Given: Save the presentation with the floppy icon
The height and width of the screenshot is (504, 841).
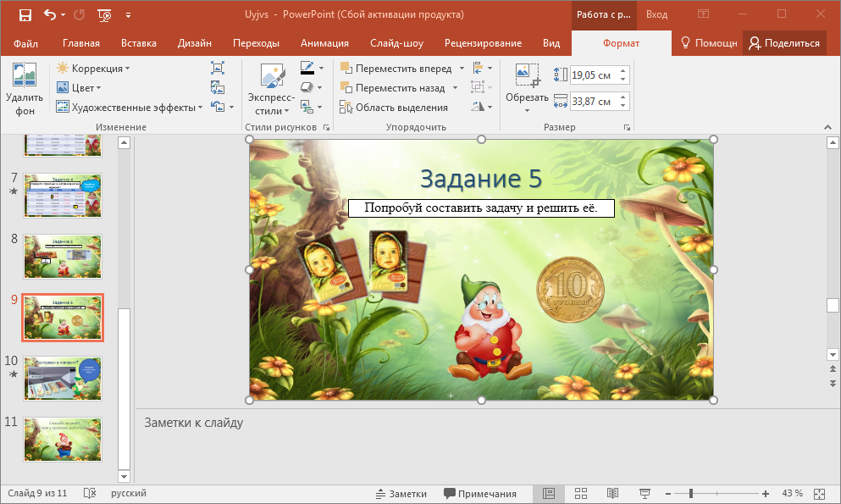Looking at the screenshot, I should coord(25,15).
